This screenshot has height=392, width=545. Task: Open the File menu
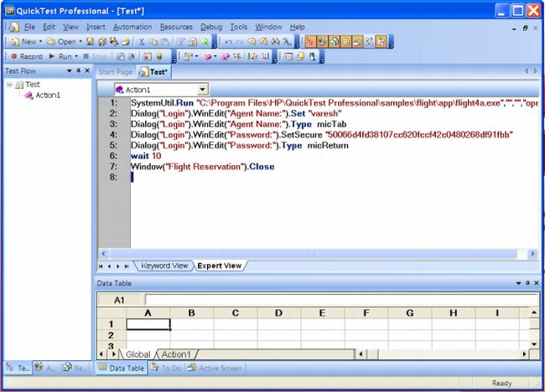point(29,27)
